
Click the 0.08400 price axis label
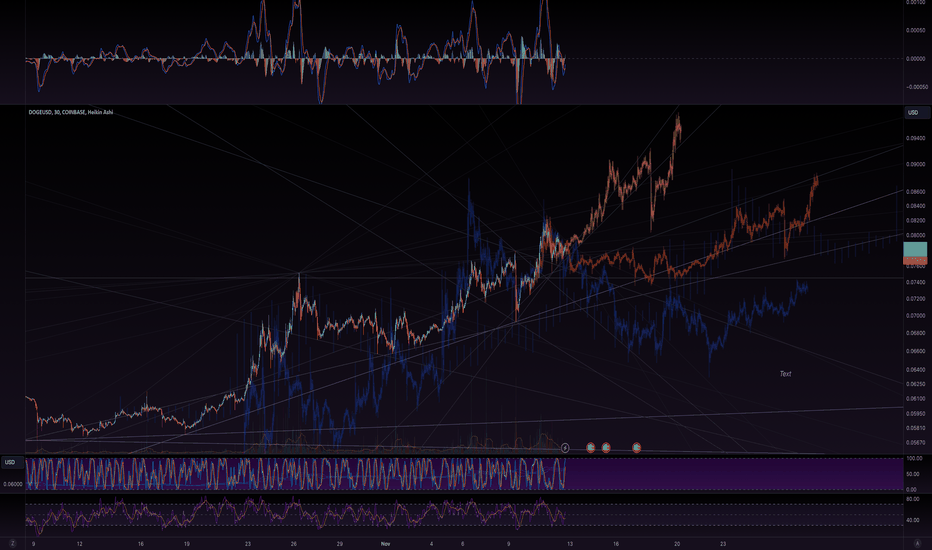(915, 206)
